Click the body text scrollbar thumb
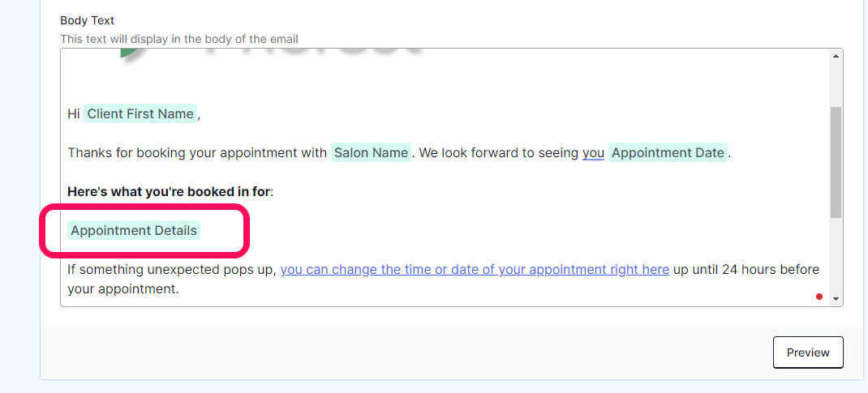This screenshot has width=868, height=393. coord(836,162)
